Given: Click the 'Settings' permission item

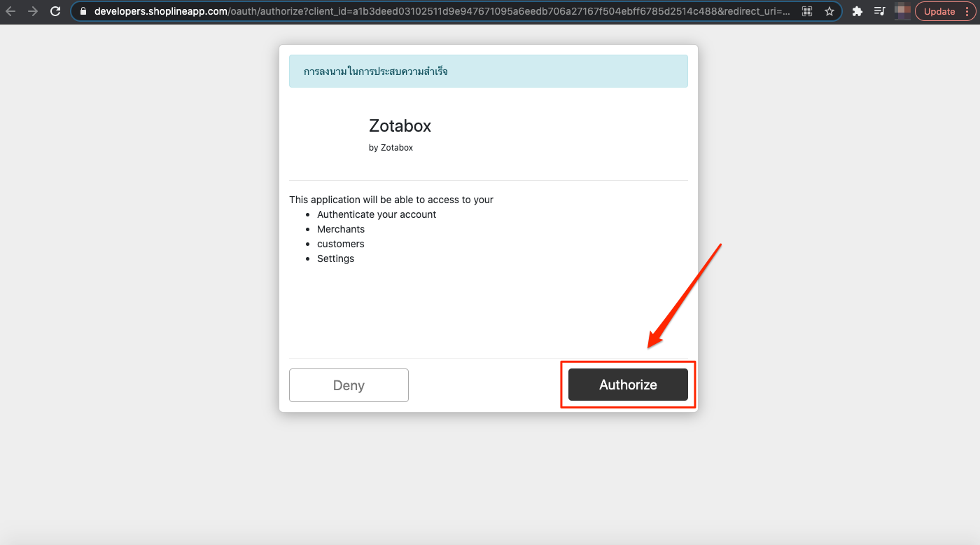Looking at the screenshot, I should point(336,258).
